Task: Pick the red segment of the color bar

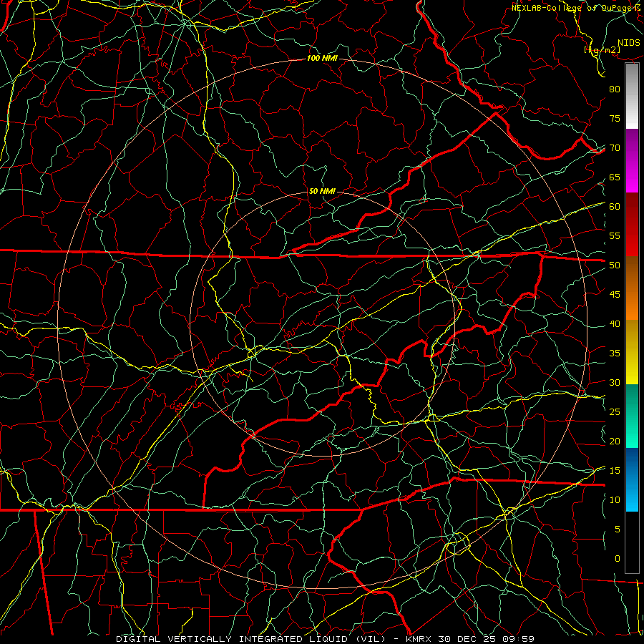Action: (632, 225)
